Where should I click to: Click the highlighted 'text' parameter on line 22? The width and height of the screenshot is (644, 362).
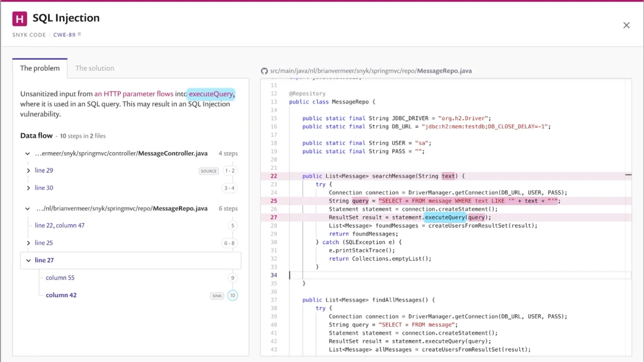click(x=448, y=176)
